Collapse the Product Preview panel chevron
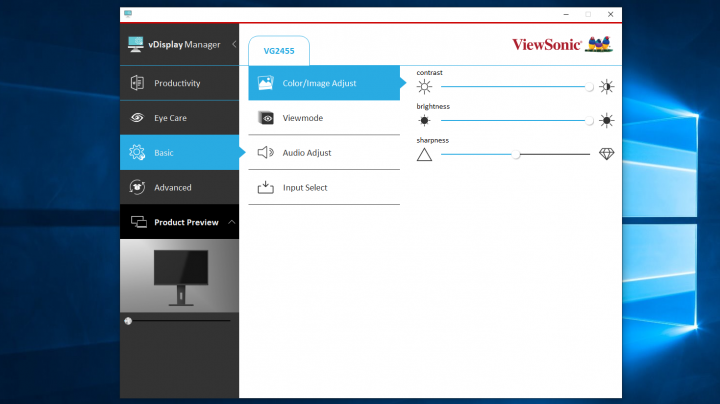This screenshot has width=720, height=404. [x=231, y=222]
